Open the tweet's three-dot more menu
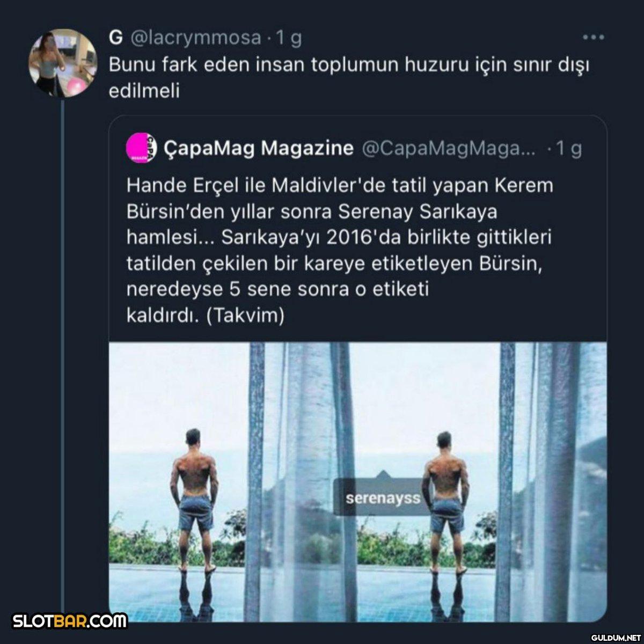 [x=594, y=38]
